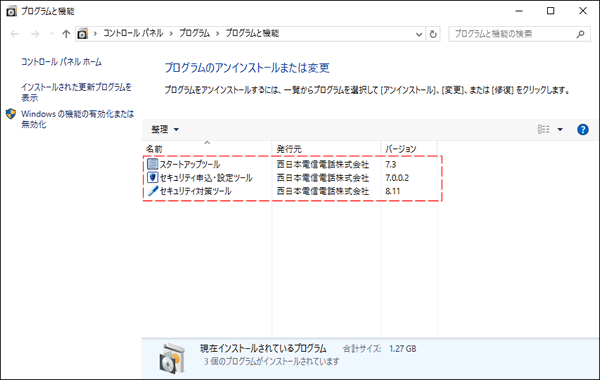Select コントロール パネル breadcrumb
This screenshot has width=600, height=380.
point(133,33)
